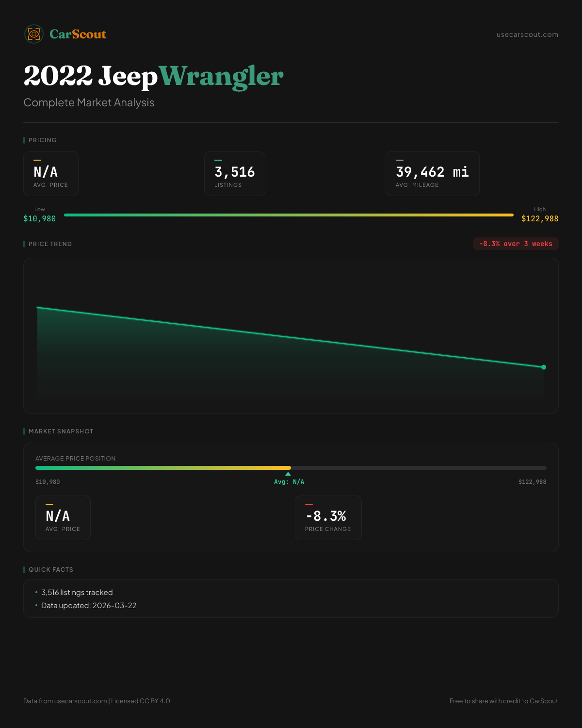Click the -8.3% over 3 weeks badge
This screenshot has height=728, width=582.
coord(516,244)
